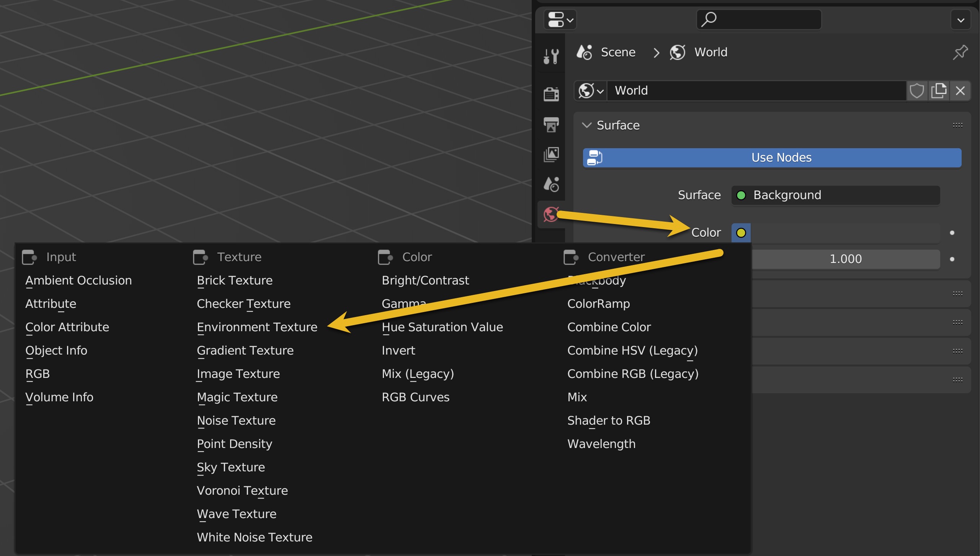Click the animate dot beside the Color field
The width and height of the screenshot is (980, 556).
952,233
